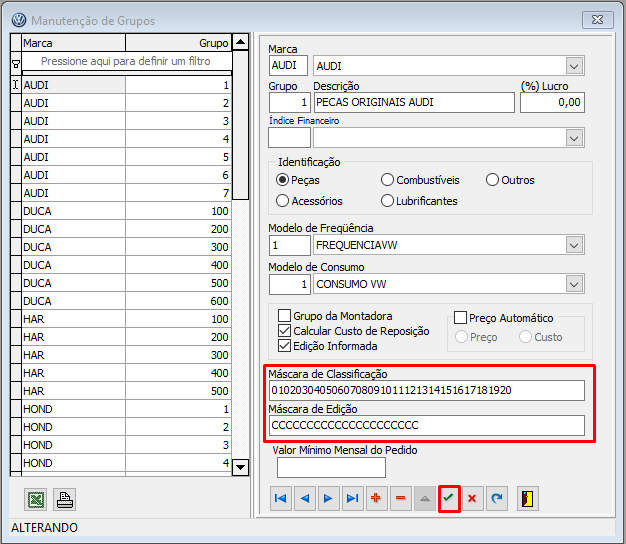Viewport: 626px width, 544px height.
Task: Go to the next record
Action: click(329, 498)
